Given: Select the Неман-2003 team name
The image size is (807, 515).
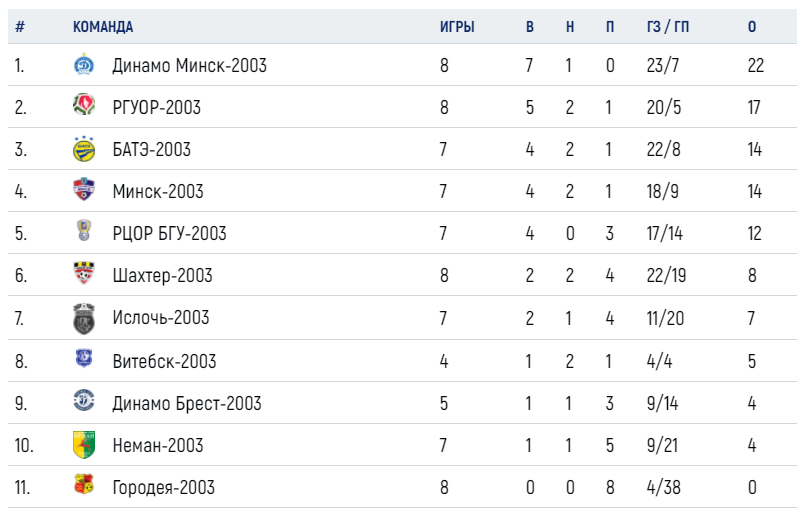Looking at the screenshot, I should point(157,446).
